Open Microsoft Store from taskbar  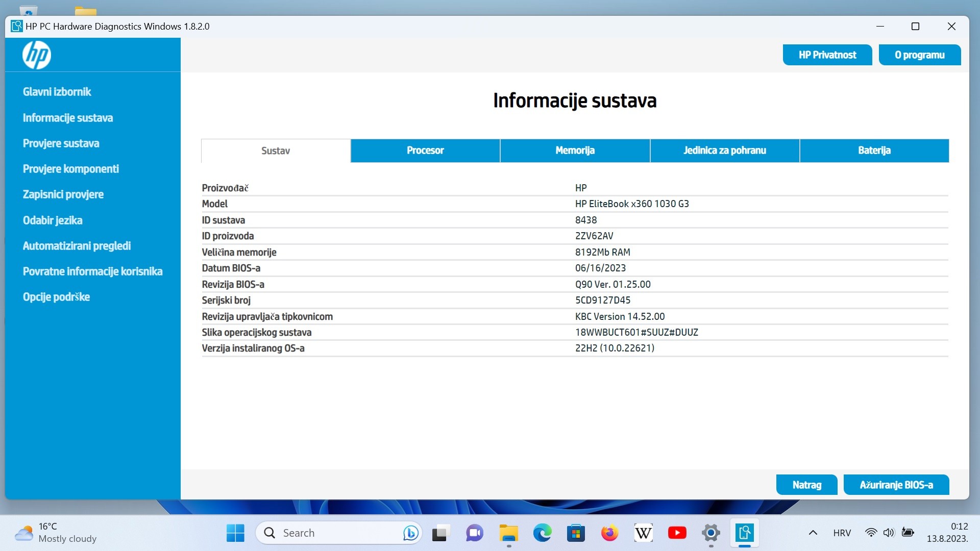576,533
